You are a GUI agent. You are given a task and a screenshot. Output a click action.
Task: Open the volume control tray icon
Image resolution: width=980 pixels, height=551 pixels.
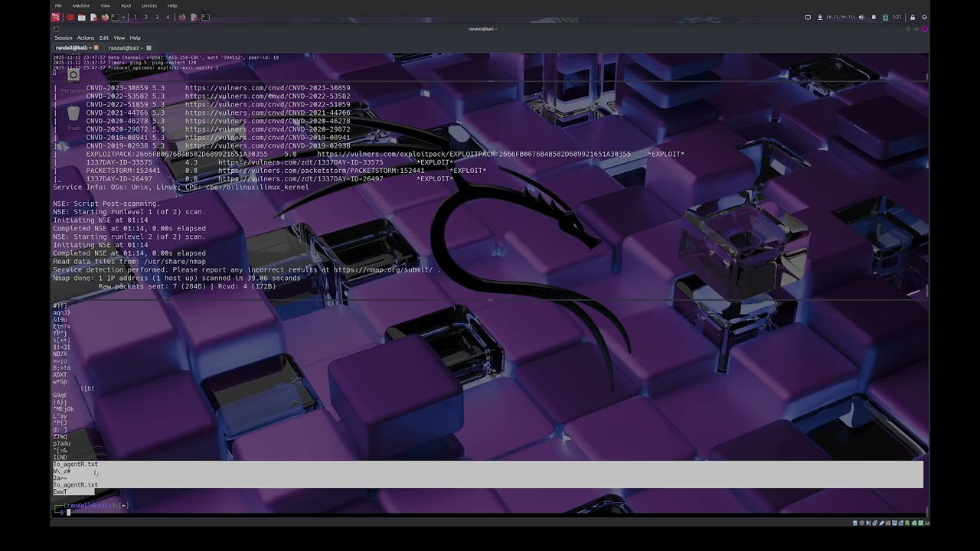click(861, 17)
